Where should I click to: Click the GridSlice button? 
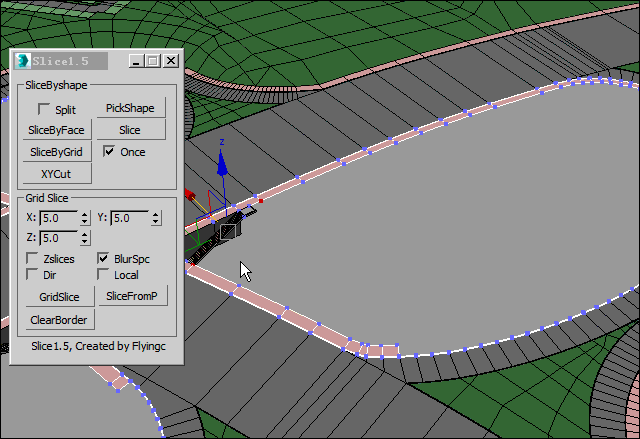(60, 297)
